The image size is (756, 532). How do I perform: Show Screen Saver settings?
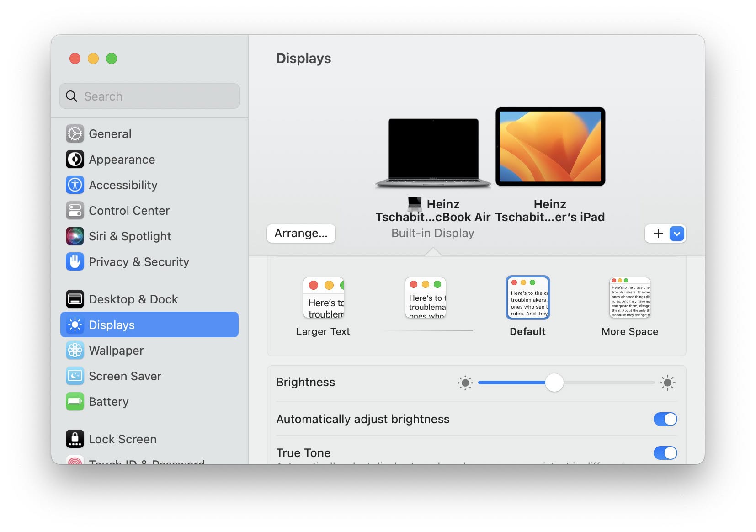(149, 376)
